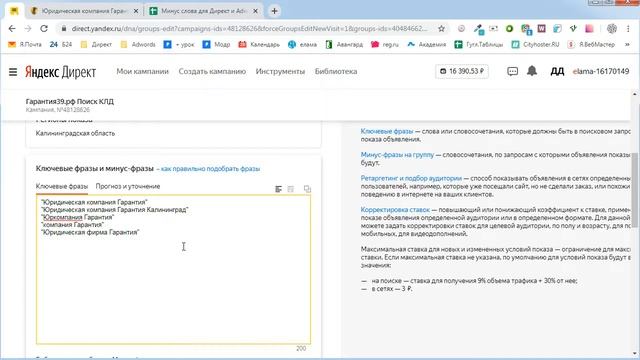The image size is (640, 360).
Task: Open the Директ bookmark folder
Action: (96, 44)
